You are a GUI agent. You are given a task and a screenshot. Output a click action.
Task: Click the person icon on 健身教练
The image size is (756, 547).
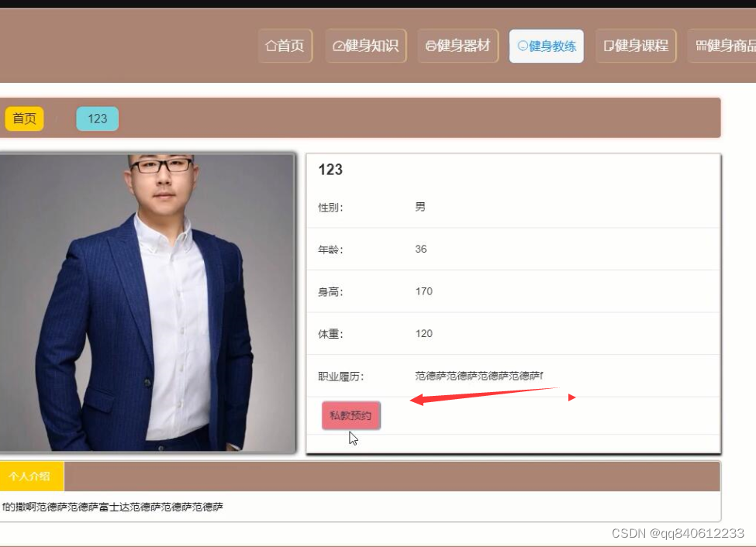point(522,46)
